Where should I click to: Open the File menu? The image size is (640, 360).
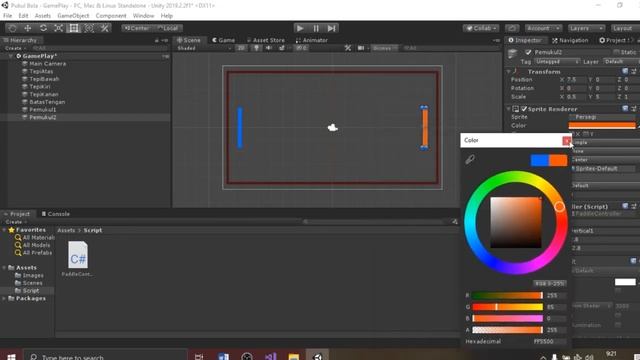click(8, 16)
